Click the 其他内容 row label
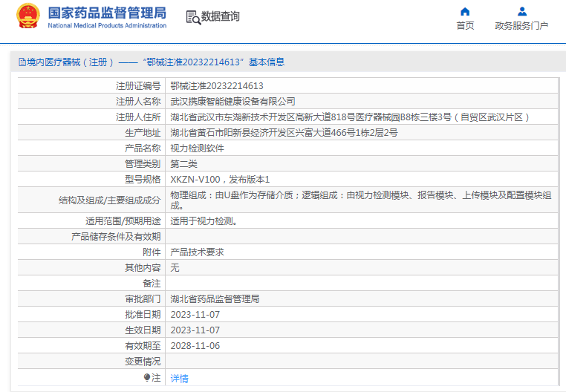 (x=143, y=267)
